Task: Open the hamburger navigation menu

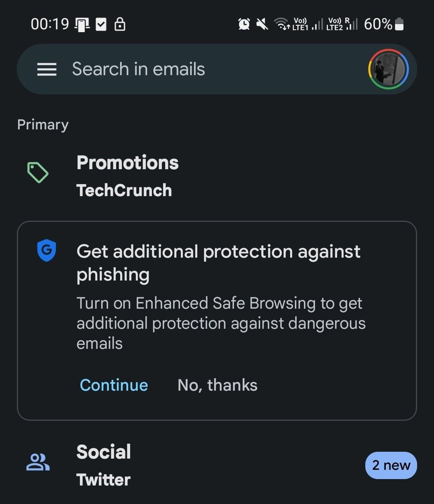Action: (x=47, y=70)
